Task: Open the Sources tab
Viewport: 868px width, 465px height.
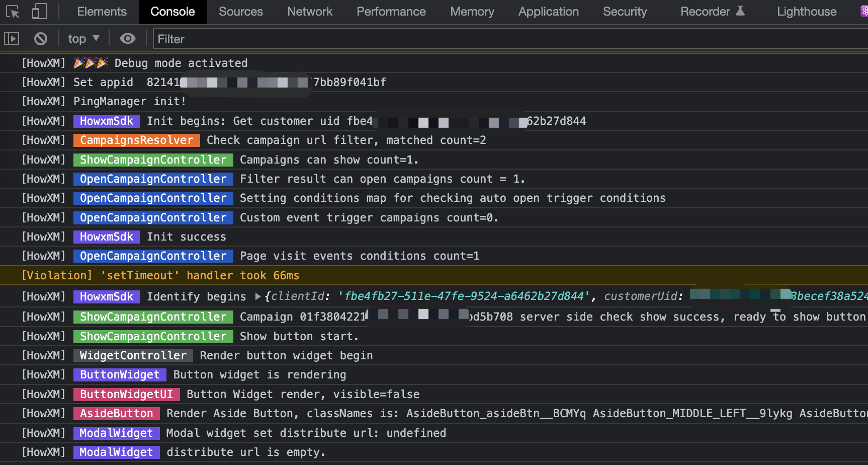Action: 240,12
